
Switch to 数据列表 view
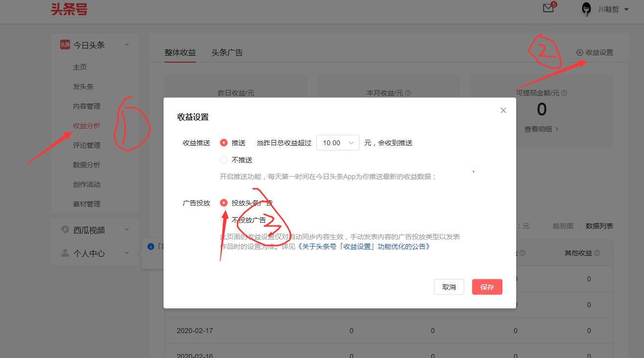click(599, 226)
